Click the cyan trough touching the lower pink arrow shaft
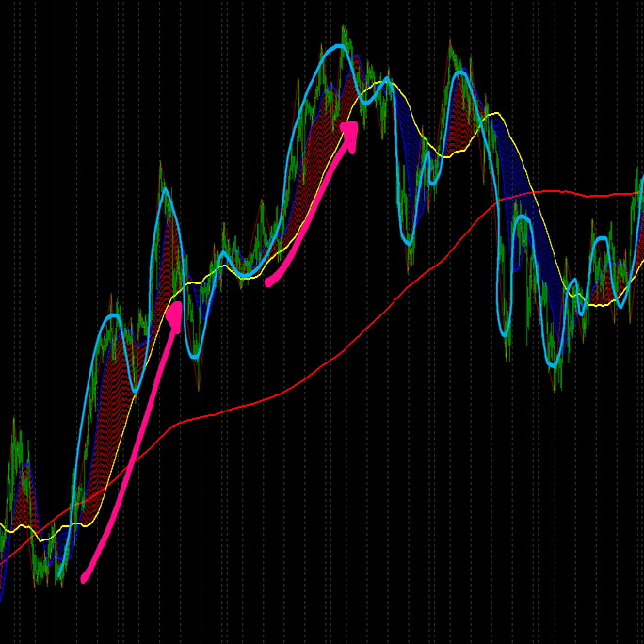644x644 pixels. pos(136,390)
